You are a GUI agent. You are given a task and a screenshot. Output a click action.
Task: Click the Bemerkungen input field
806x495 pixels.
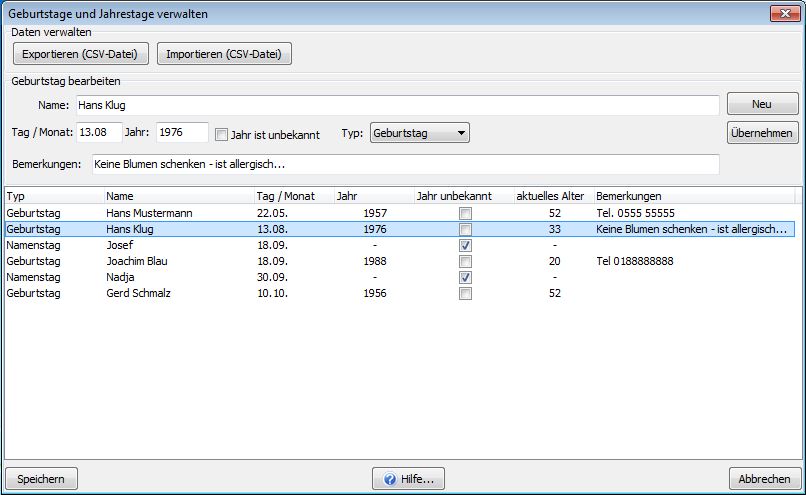(406, 164)
